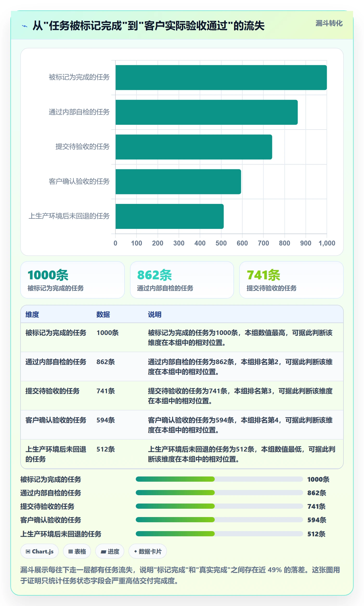
Task: Click the 维度 column header
Action: coord(32,314)
